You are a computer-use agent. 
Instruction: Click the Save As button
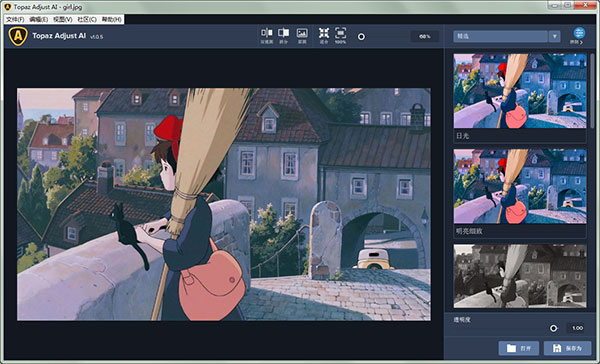click(567, 348)
